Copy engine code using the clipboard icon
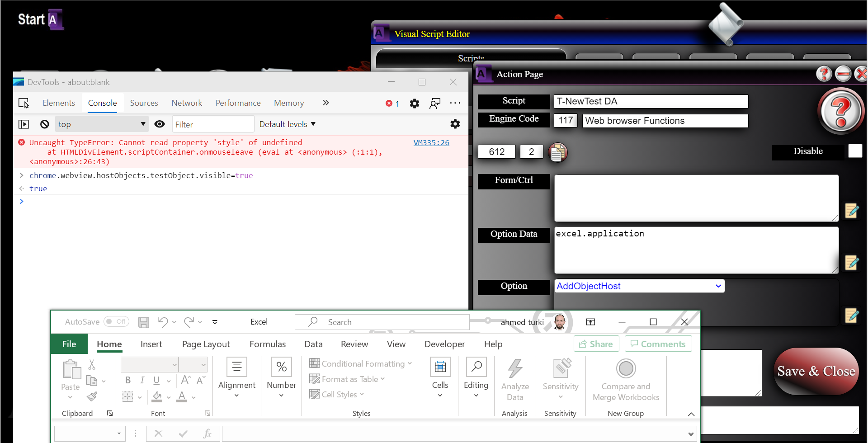This screenshot has width=868, height=443. pyautogui.click(x=558, y=152)
